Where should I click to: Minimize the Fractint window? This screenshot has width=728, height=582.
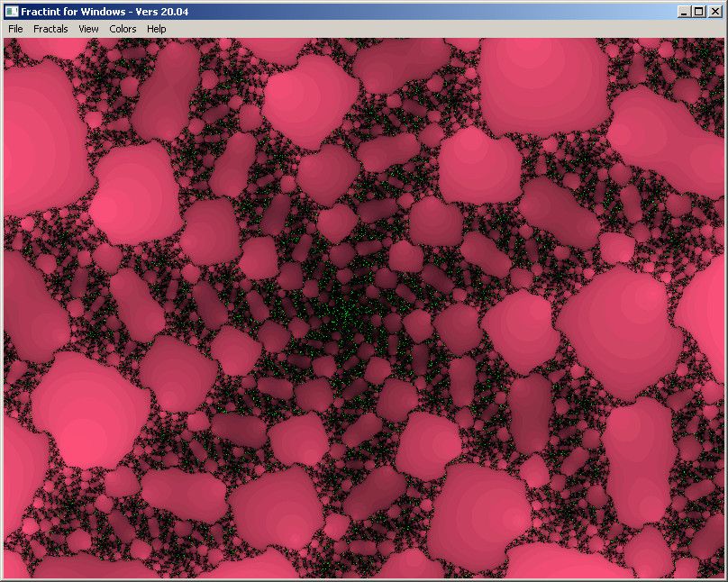point(683,12)
